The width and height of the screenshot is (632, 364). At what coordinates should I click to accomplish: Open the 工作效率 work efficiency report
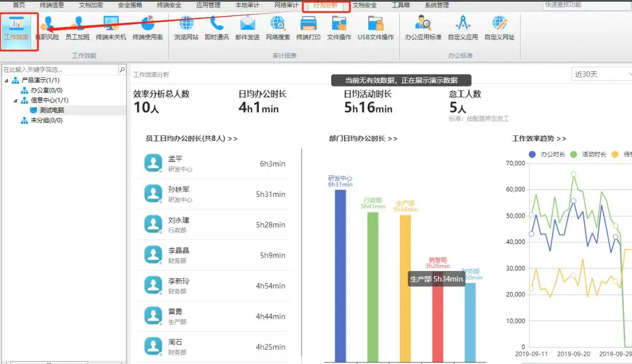point(16,28)
